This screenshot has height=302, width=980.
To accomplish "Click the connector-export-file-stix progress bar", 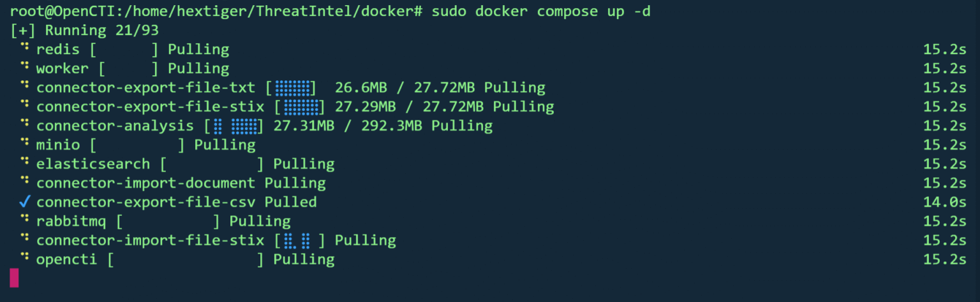I will click(x=301, y=106).
